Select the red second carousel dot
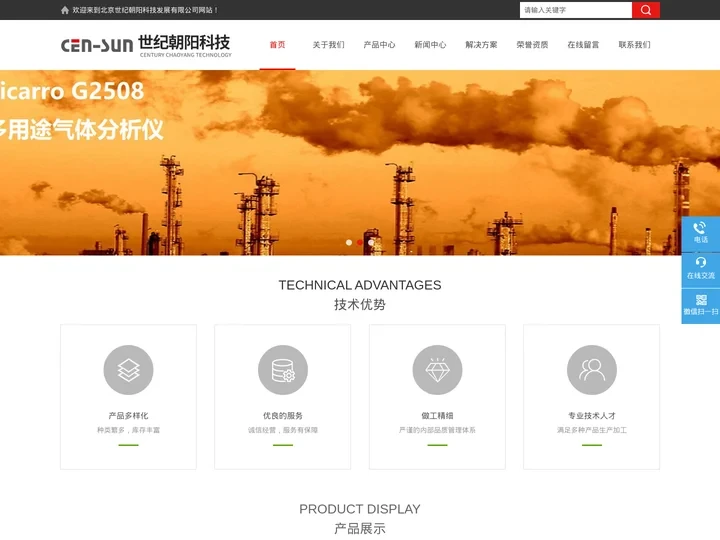 coord(360,242)
